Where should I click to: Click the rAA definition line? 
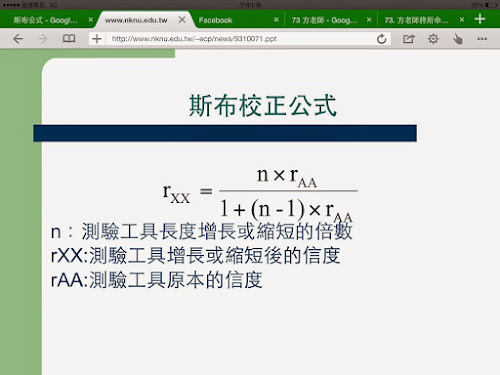[156, 280]
